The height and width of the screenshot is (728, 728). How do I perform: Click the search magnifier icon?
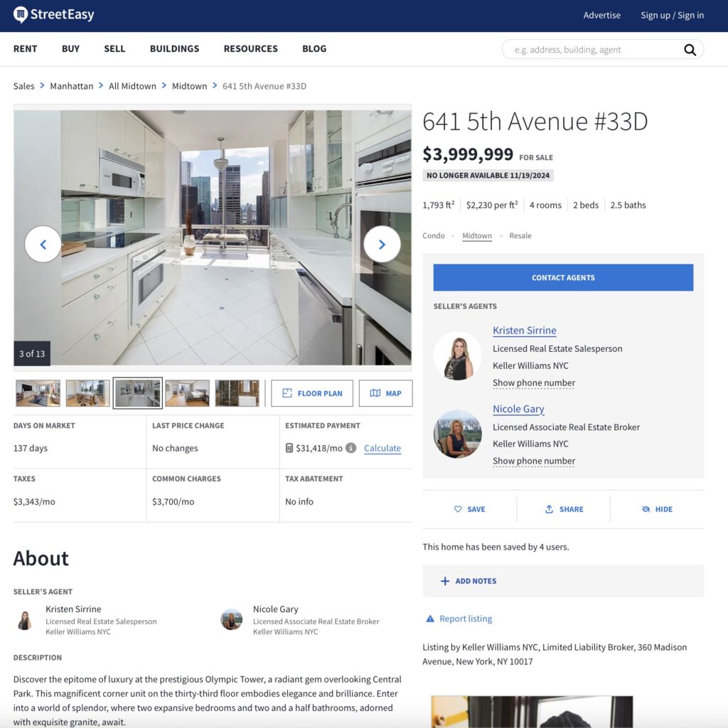pyautogui.click(x=690, y=50)
